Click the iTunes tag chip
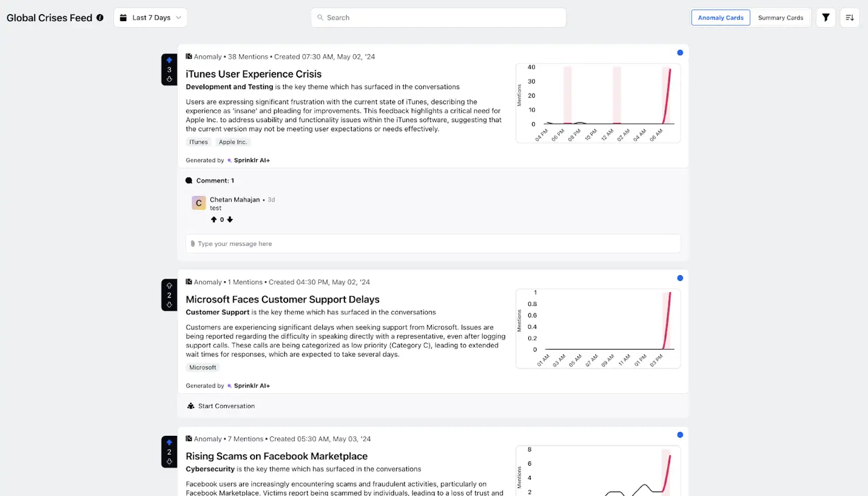This screenshot has width=868, height=496. 198,142
